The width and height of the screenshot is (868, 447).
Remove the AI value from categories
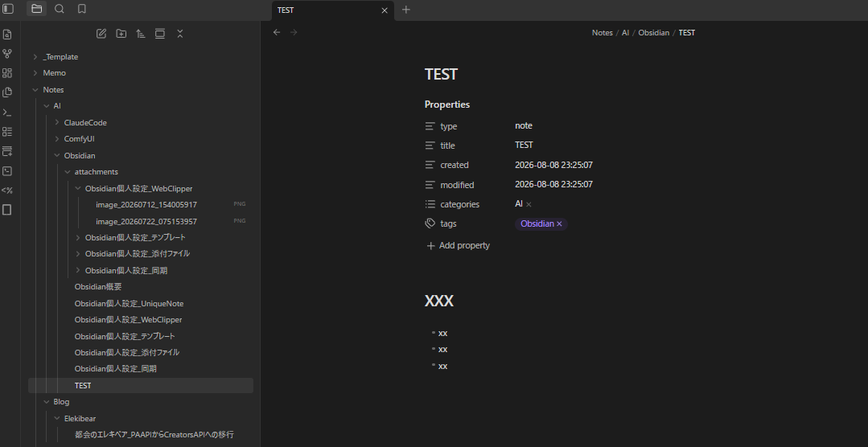click(529, 205)
